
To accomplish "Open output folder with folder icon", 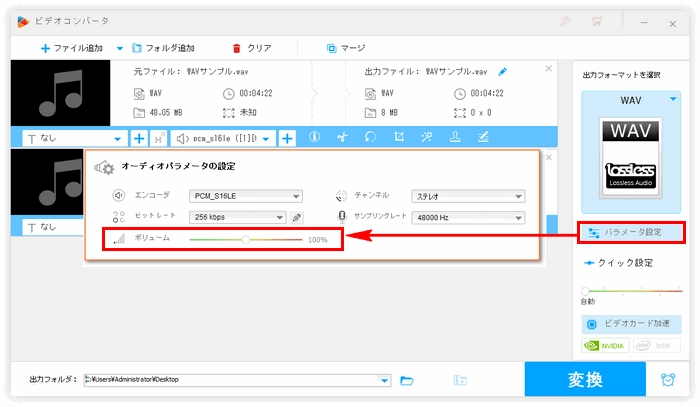I will point(407,380).
